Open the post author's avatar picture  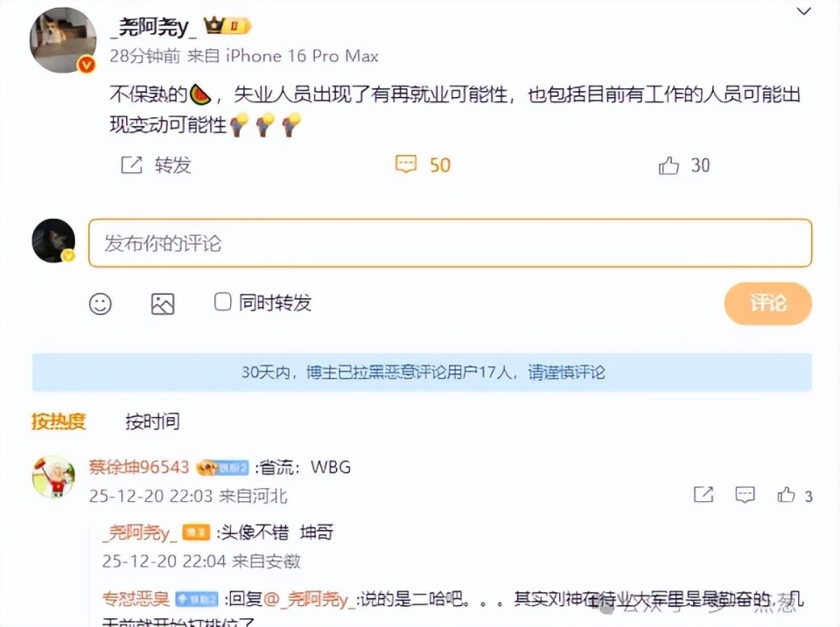coord(63,39)
